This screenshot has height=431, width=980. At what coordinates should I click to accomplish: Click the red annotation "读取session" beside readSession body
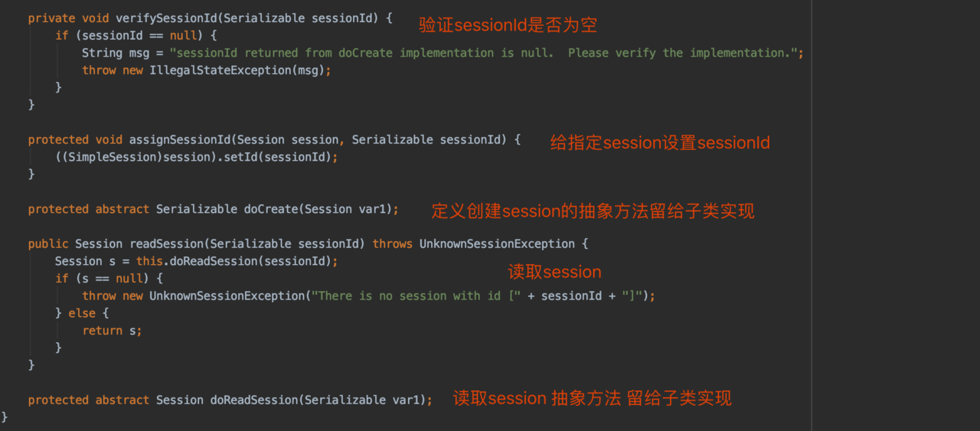(554, 273)
